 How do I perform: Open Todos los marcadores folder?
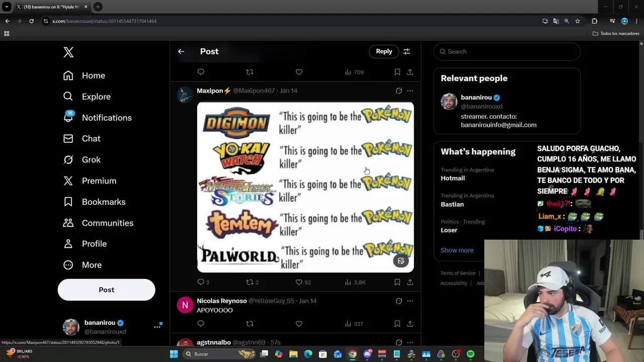616,33
